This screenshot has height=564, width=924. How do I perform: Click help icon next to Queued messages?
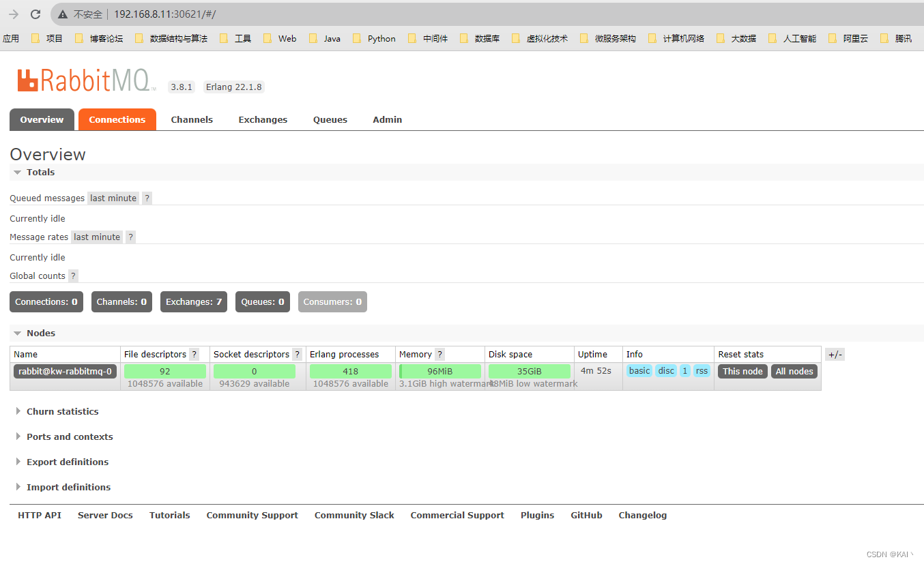tap(147, 198)
